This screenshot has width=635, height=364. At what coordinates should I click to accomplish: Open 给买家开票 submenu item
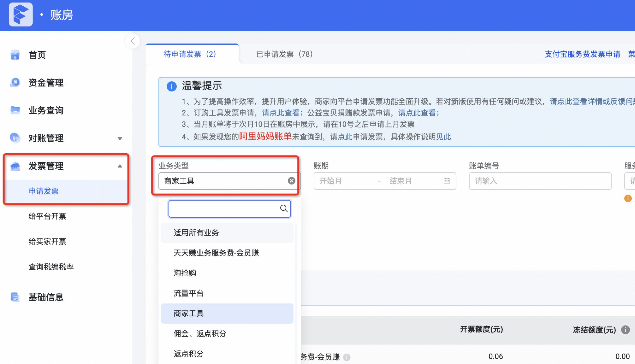[47, 242]
